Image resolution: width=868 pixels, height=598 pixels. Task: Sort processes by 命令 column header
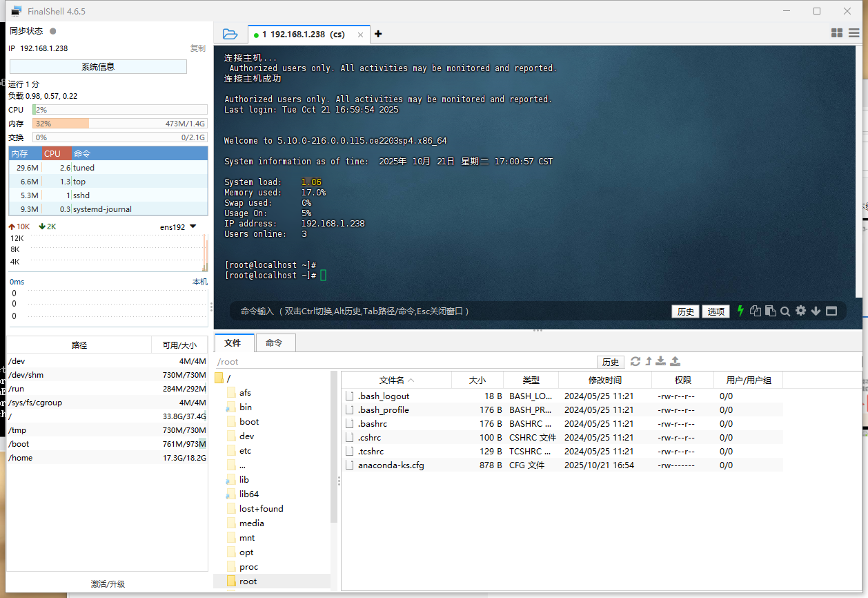(x=139, y=153)
